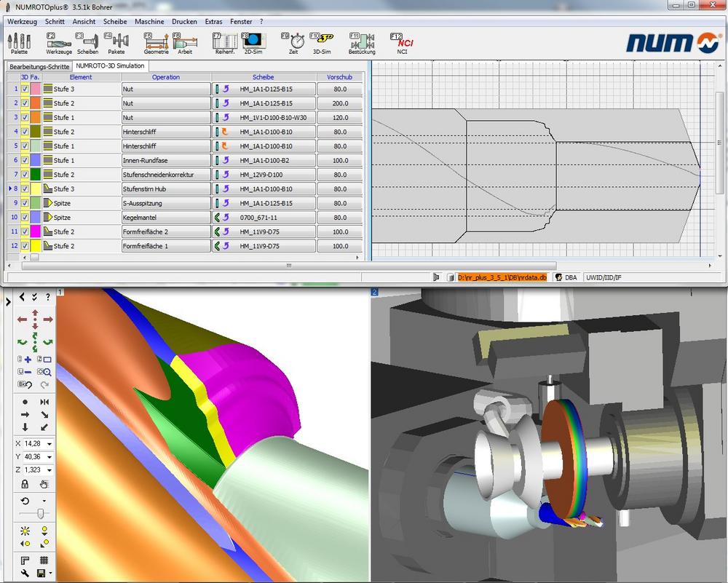Click the green rotate-left arrow
The image size is (728, 583).
[22, 342]
